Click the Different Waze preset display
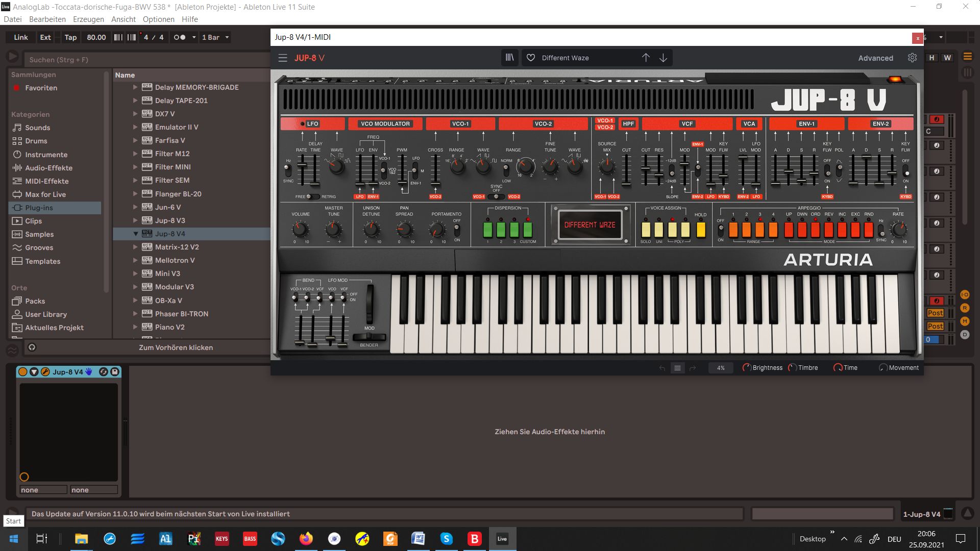 [x=590, y=224]
